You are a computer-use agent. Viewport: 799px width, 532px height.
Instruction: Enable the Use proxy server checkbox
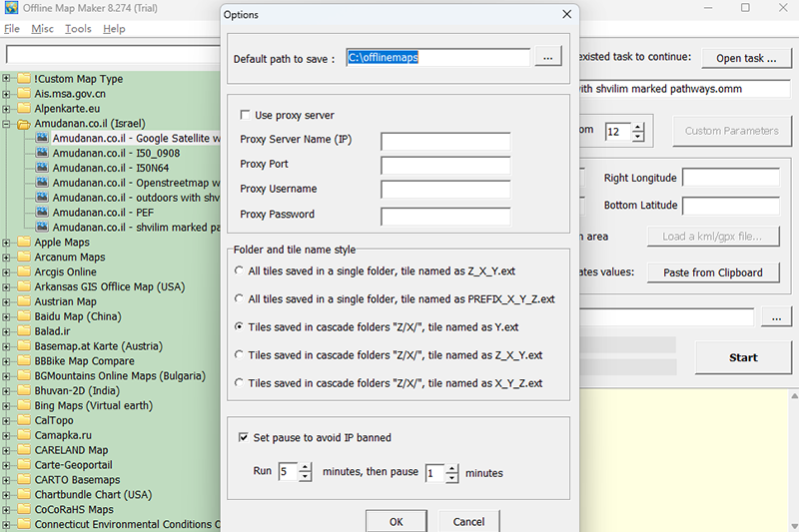246,116
